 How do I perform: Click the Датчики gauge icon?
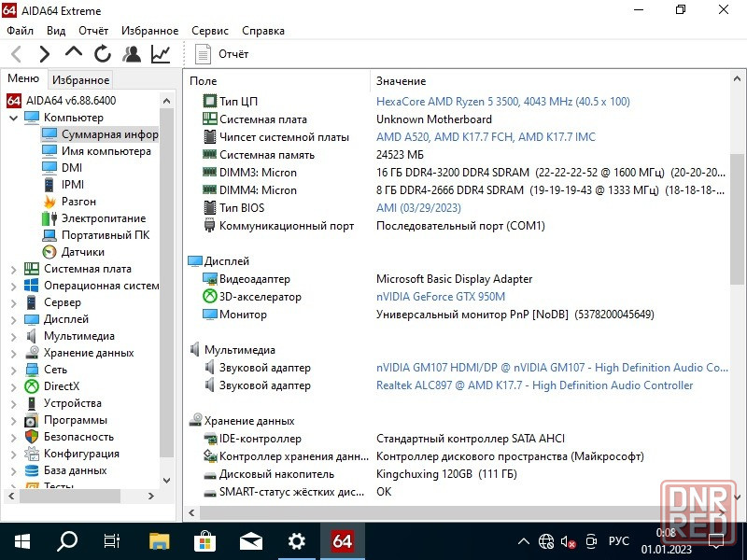[x=49, y=252]
